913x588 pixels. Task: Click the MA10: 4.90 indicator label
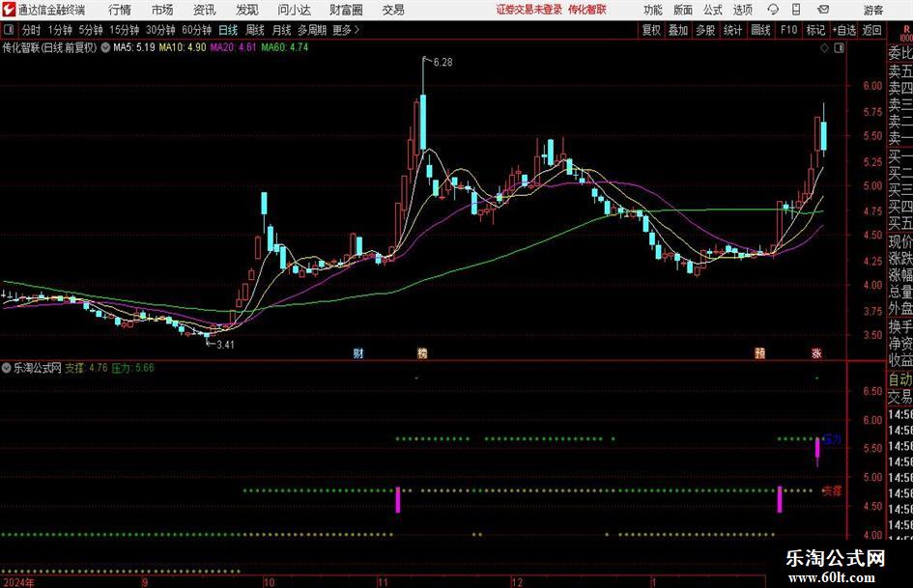183,47
